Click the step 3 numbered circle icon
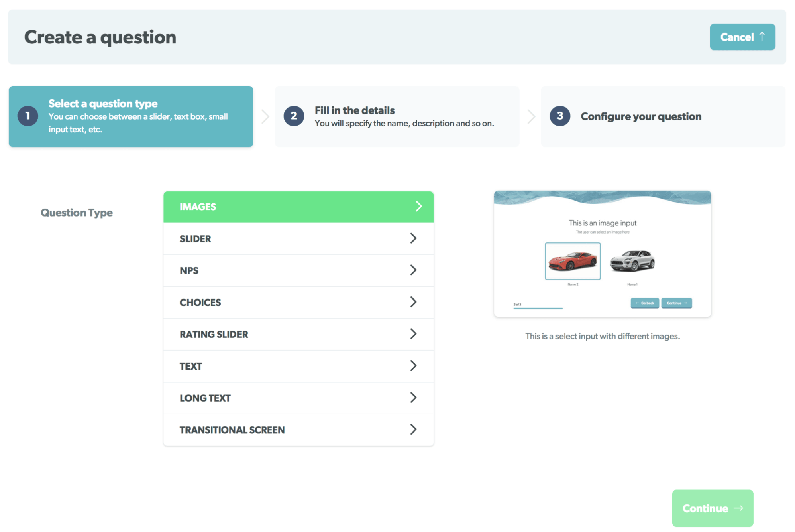Image resolution: width=795 pixels, height=532 pixels. (x=560, y=116)
